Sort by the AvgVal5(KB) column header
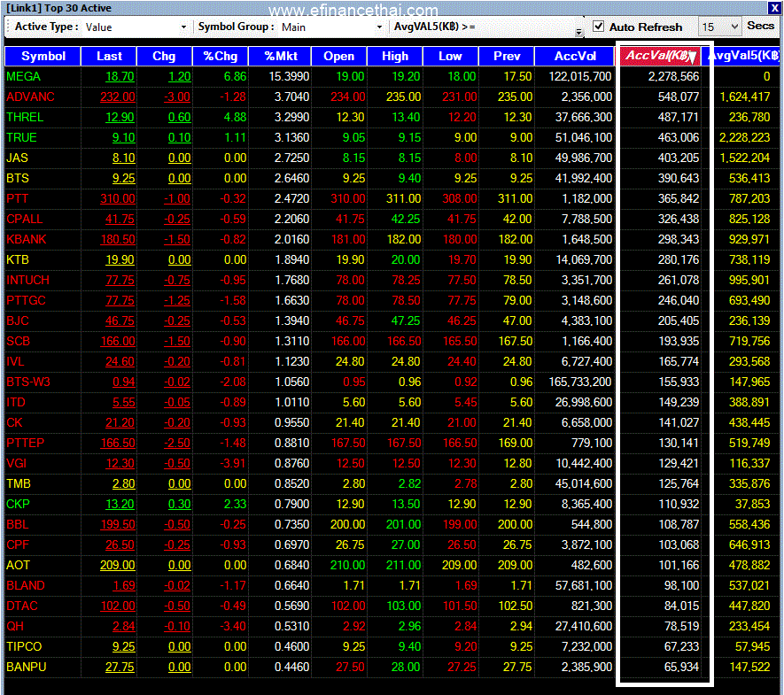 click(x=742, y=56)
